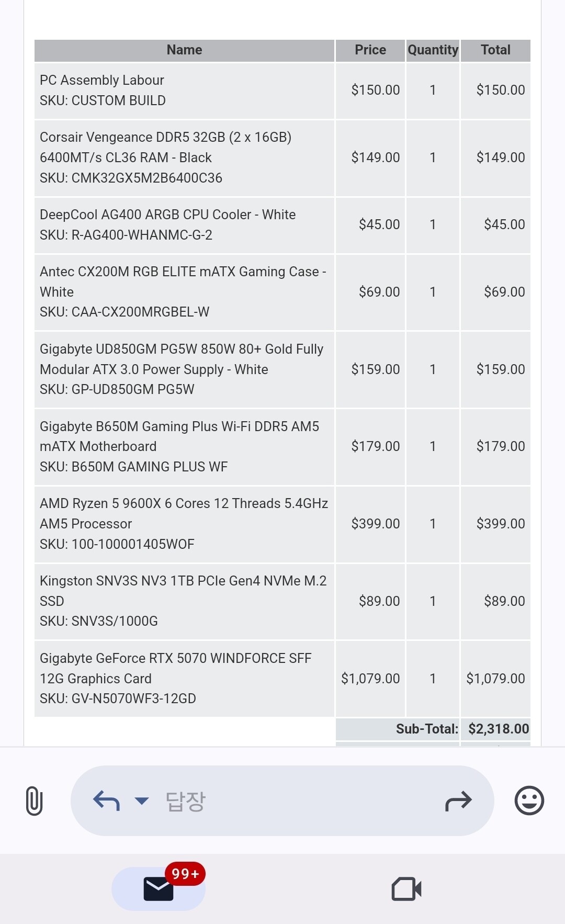Tap the 99+ unread badge
This screenshot has width=565, height=924.
tap(185, 874)
